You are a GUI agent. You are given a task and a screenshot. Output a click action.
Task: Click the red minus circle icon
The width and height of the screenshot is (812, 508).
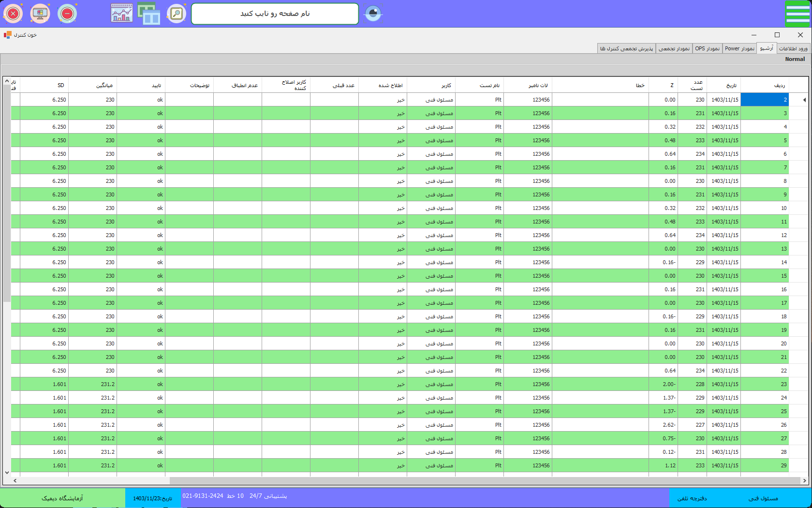coord(67,14)
